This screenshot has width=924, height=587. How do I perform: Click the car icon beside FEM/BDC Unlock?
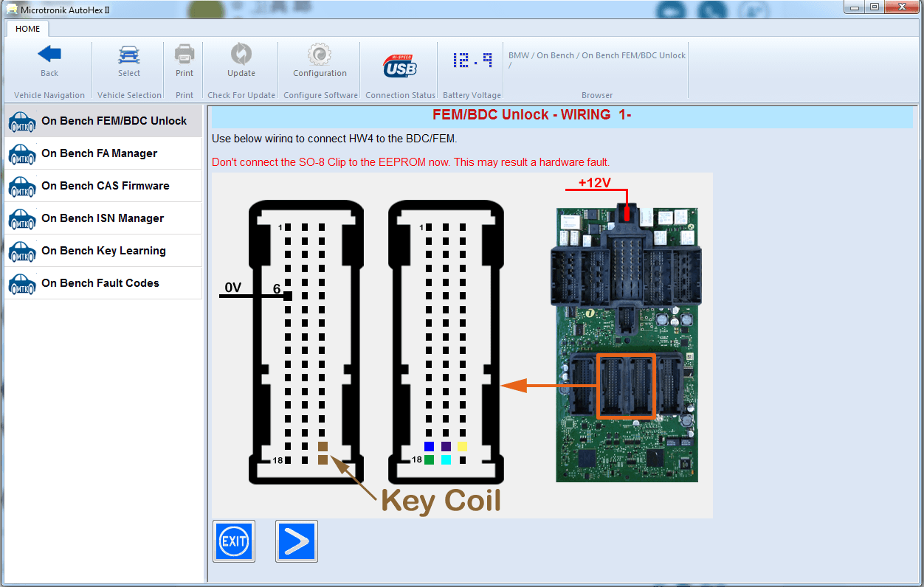click(22, 122)
